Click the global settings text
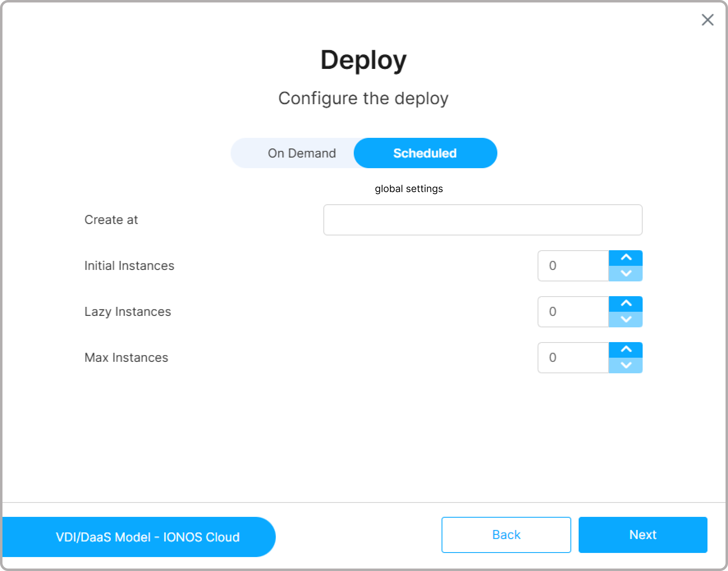 409,189
